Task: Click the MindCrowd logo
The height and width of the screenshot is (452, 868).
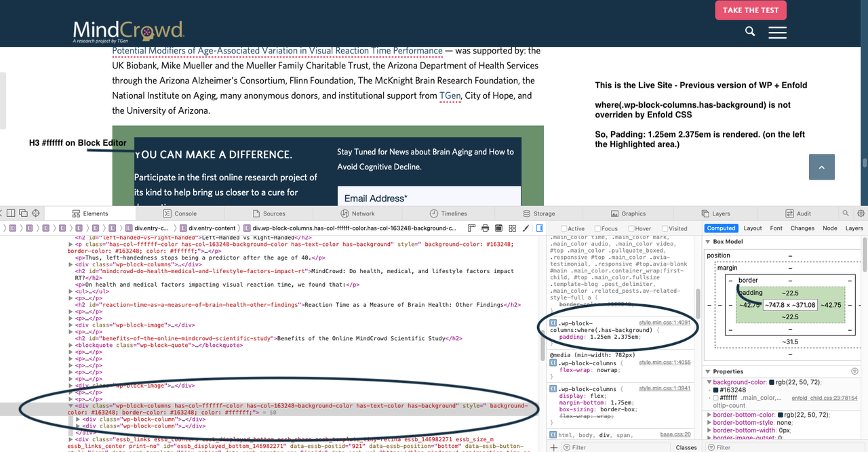Action: (x=129, y=31)
